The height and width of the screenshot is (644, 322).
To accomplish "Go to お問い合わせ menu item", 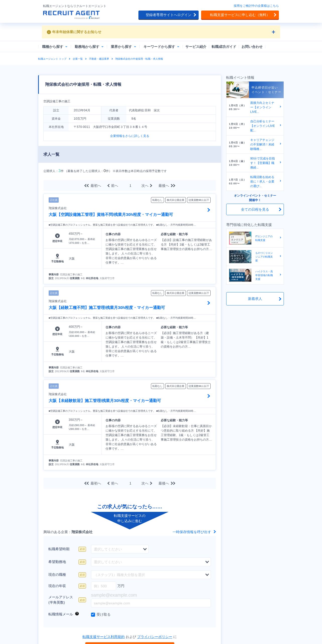I will point(252,47).
